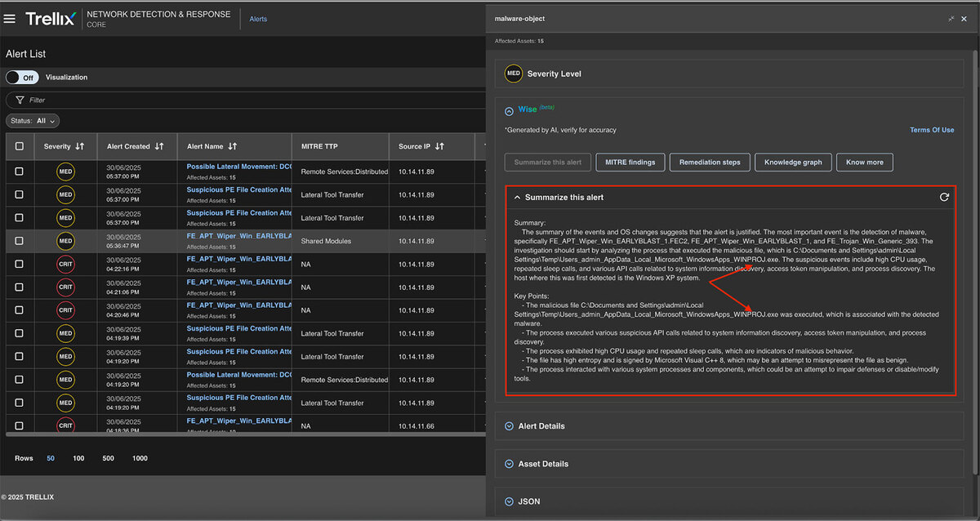Click the 04:21:06 PM timestamp cell

(x=124, y=292)
